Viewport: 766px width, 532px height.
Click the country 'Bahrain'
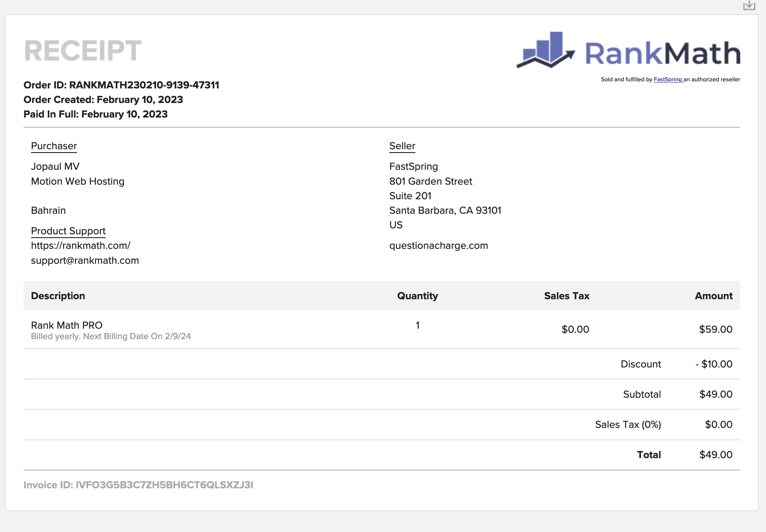[x=49, y=210]
